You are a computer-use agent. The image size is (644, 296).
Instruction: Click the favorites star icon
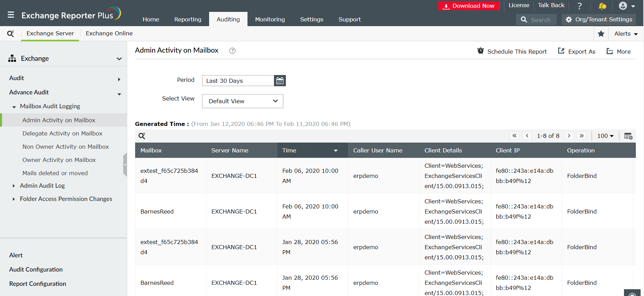[601, 34]
